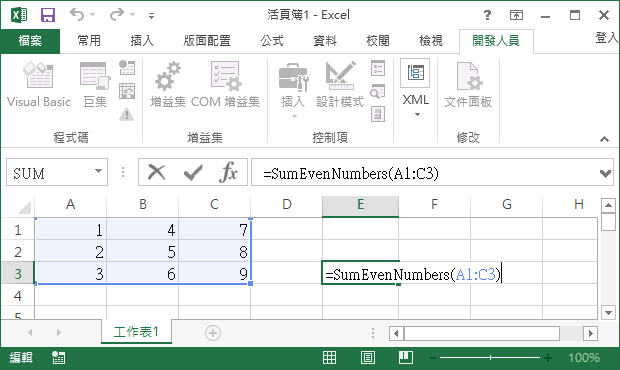
Task: Click the Save icon in the quick access toolbar
Action: click(x=48, y=15)
